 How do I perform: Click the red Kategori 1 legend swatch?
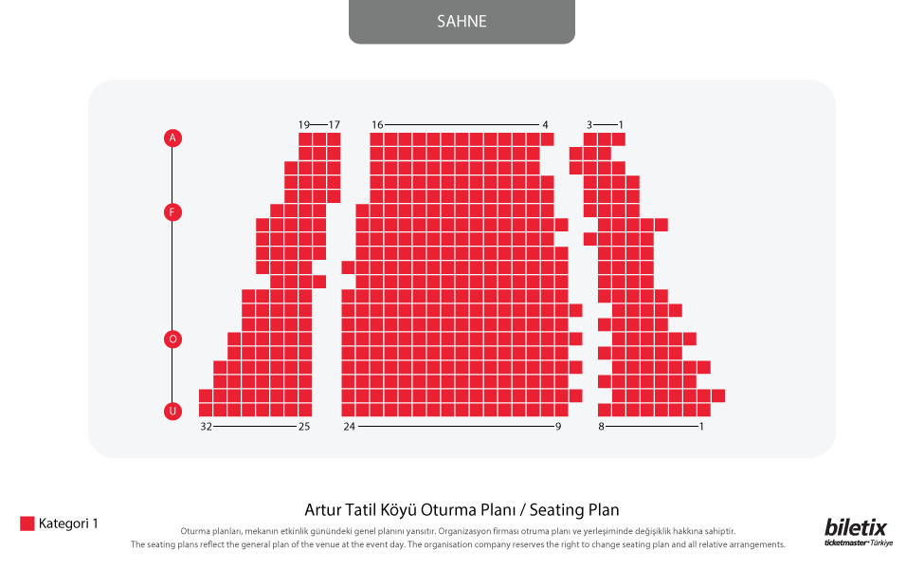point(27,523)
